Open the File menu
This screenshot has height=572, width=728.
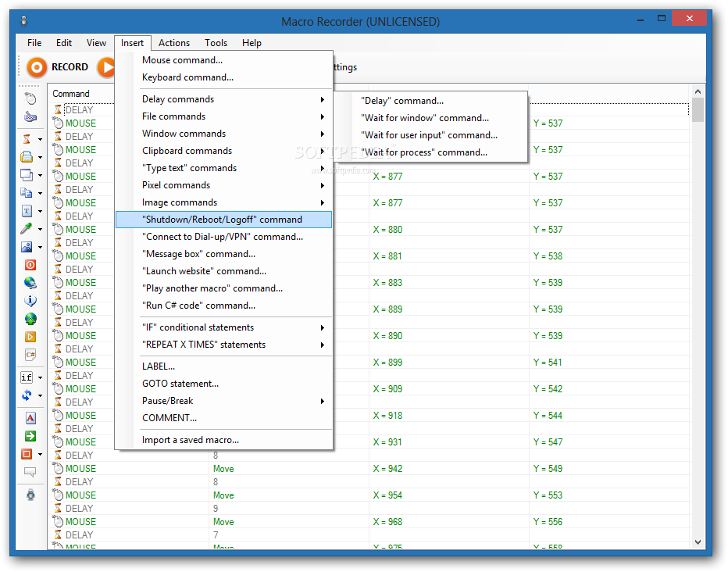click(34, 43)
